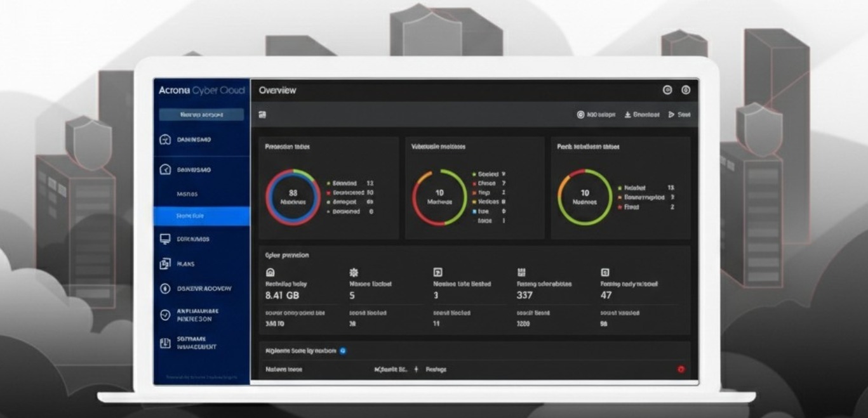
Task: Click the shield checkmark protection icon in sidebar
Action: click(x=165, y=315)
